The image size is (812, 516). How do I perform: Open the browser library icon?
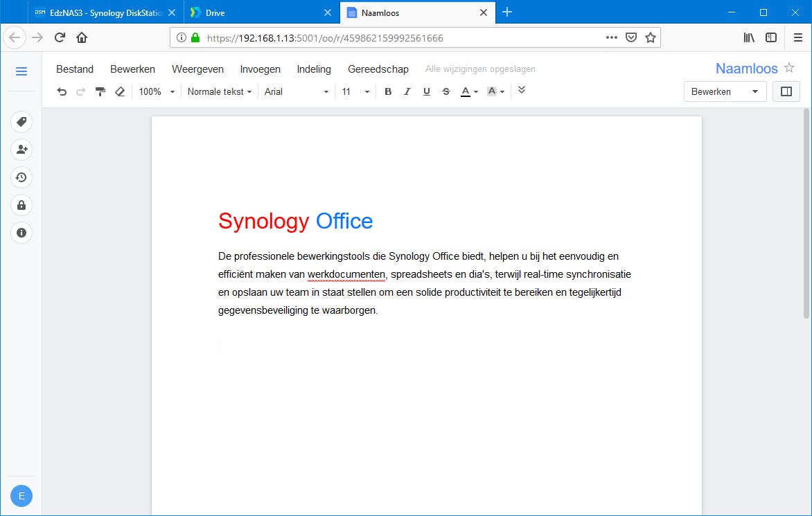click(749, 37)
